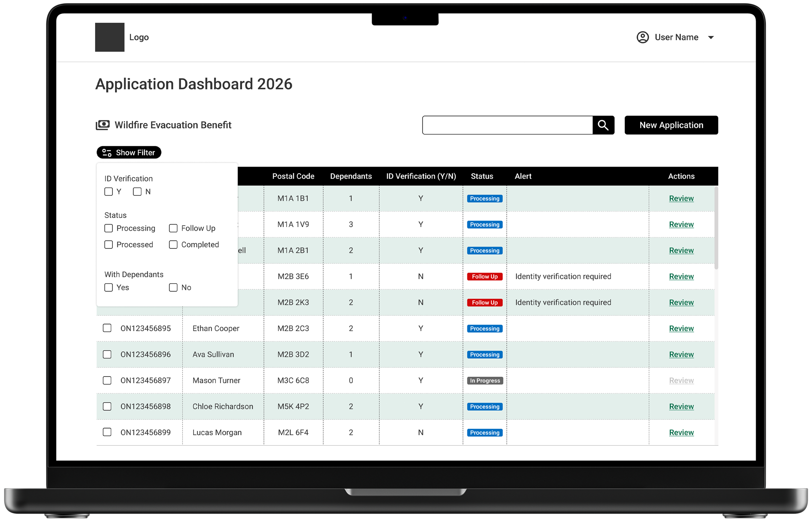
Task: Click the Wildfire Evacuation Benefit money icon
Action: (102, 125)
